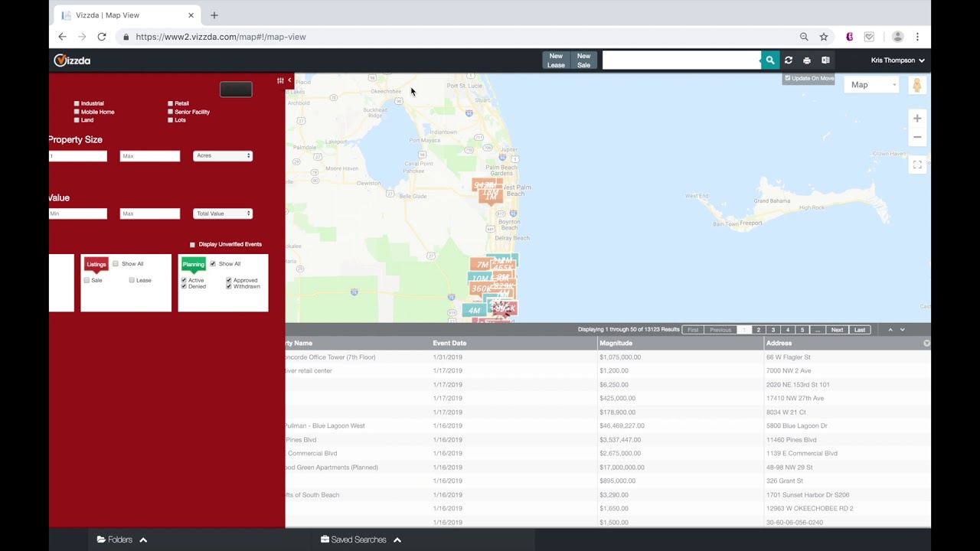Open the Acres unit dropdown

click(223, 156)
